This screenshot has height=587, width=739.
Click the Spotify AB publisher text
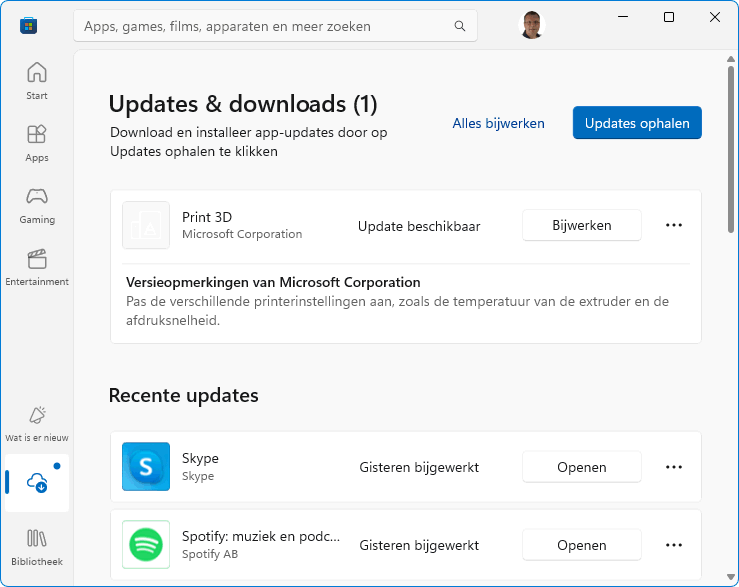pos(210,554)
